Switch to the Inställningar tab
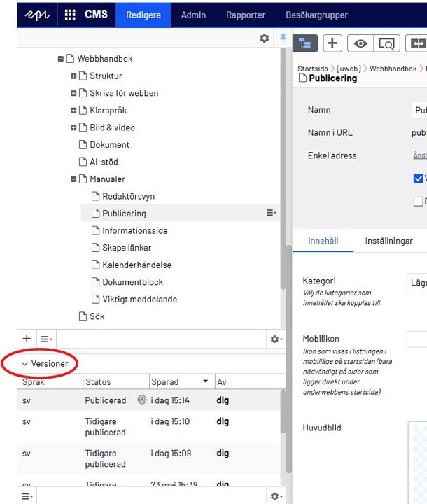 click(x=388, y=241)
